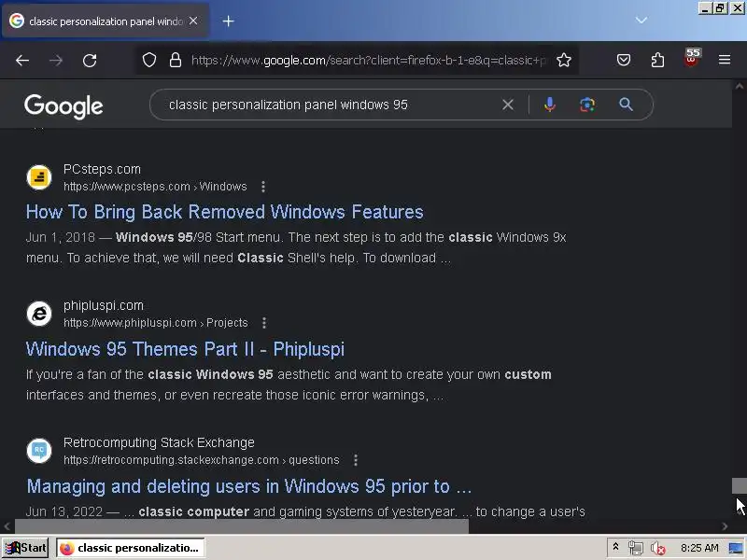The height and width of the screenshot is (560, 747).
Task: Click the address bar URL
Action: pos(369,61)
